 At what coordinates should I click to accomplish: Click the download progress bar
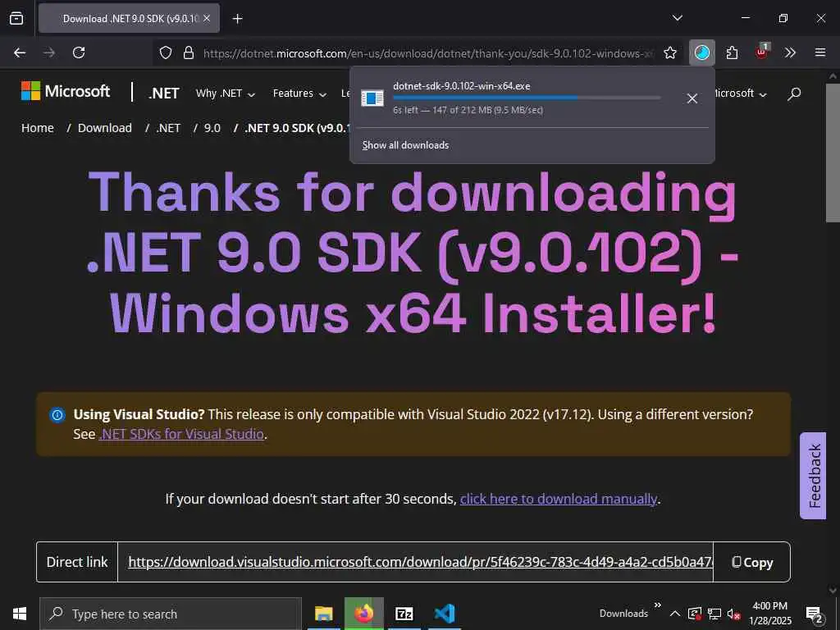pyautogui.click(x=527, y=98)
